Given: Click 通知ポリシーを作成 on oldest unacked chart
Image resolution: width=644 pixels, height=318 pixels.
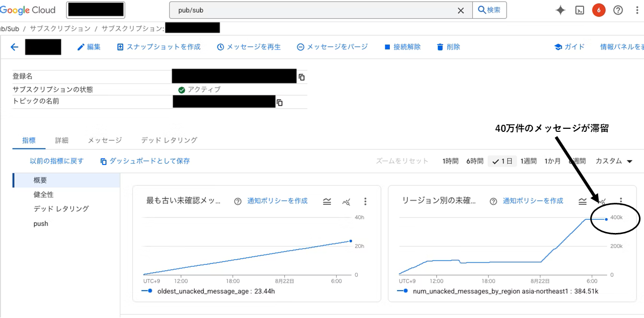Looking at the screenshot, I should tap(277, 201).
